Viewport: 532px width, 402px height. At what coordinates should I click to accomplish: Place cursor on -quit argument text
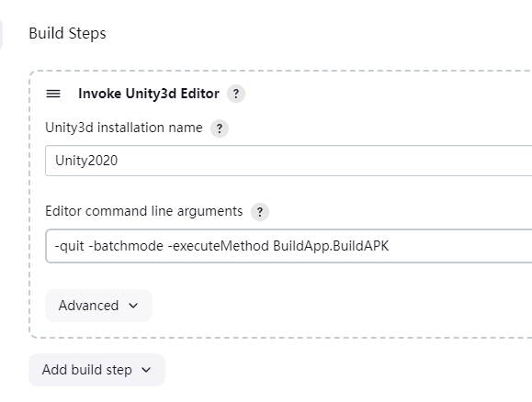tap(70, 246)
